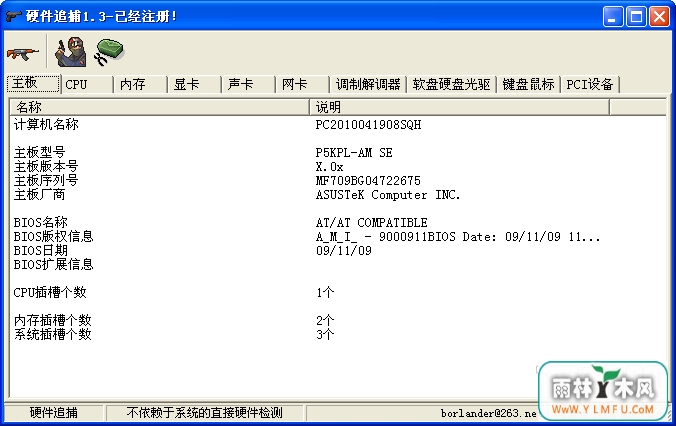Switch to 软盘硬盘光驱 tab

tap(451, 85)
